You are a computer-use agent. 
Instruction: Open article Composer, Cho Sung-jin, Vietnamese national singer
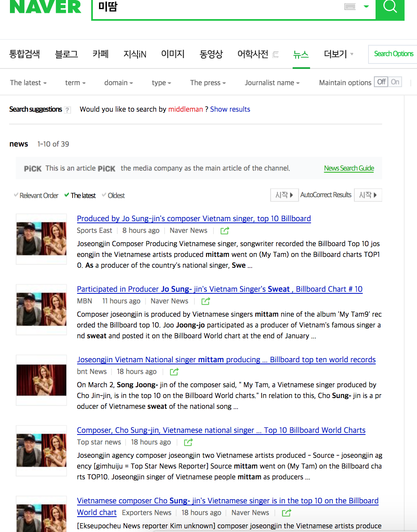(221, 430)
